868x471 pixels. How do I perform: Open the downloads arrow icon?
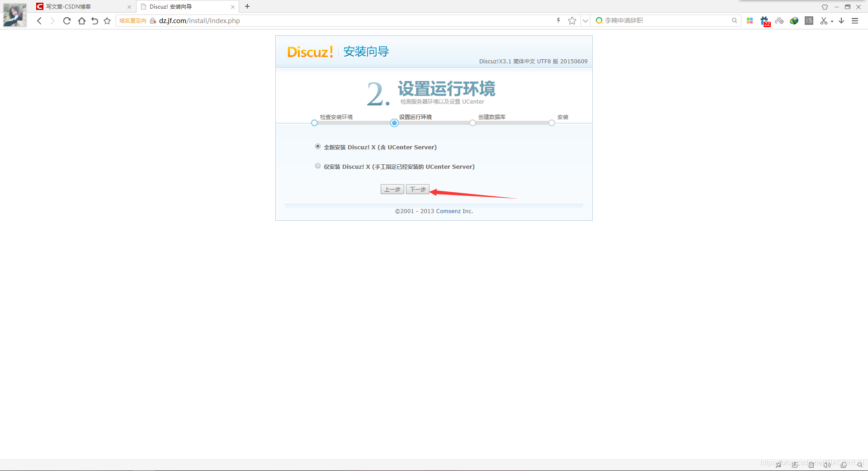point(841,21)
